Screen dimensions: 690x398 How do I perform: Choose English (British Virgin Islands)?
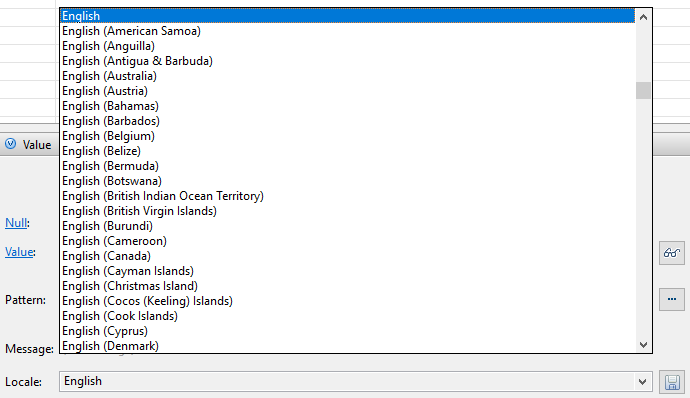pos(347,211)
